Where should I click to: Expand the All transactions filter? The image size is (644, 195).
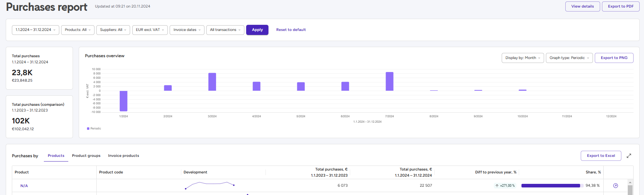225,30
